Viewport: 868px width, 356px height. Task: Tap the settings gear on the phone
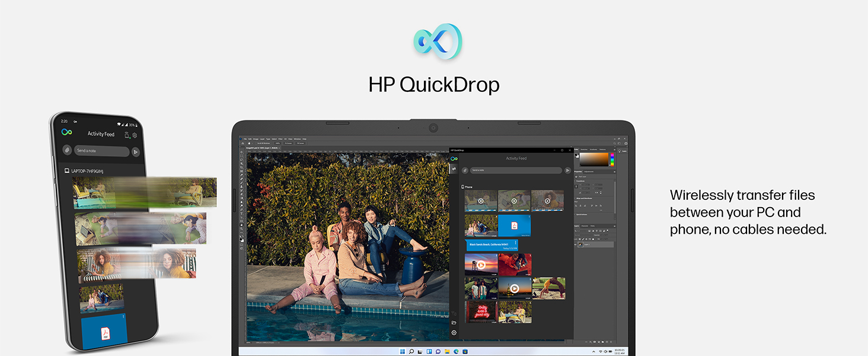coord(135,135)
